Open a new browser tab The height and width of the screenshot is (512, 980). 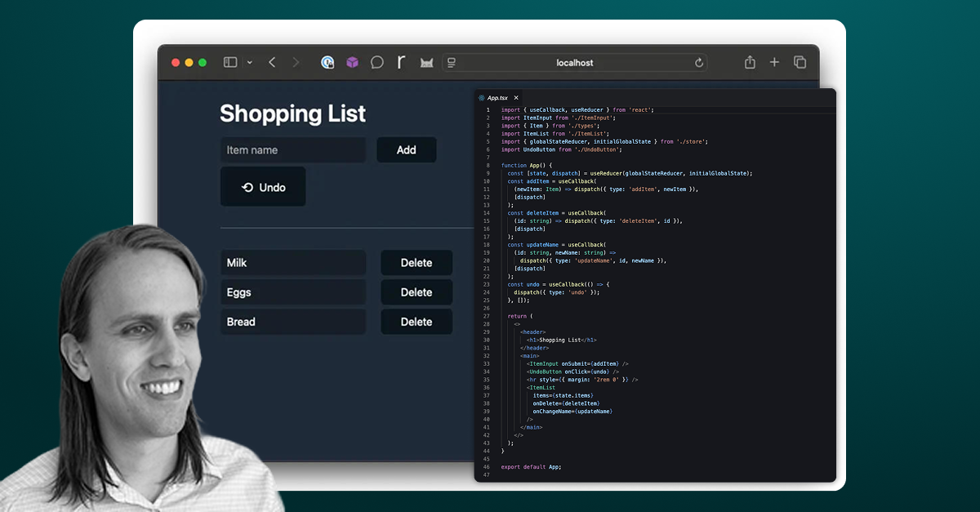point(774,63)
